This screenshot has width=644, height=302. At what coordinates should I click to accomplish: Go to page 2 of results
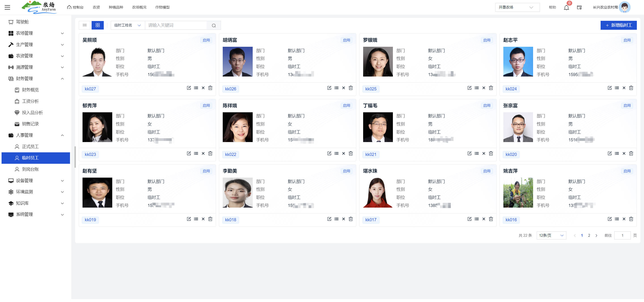tap(589, 236)
